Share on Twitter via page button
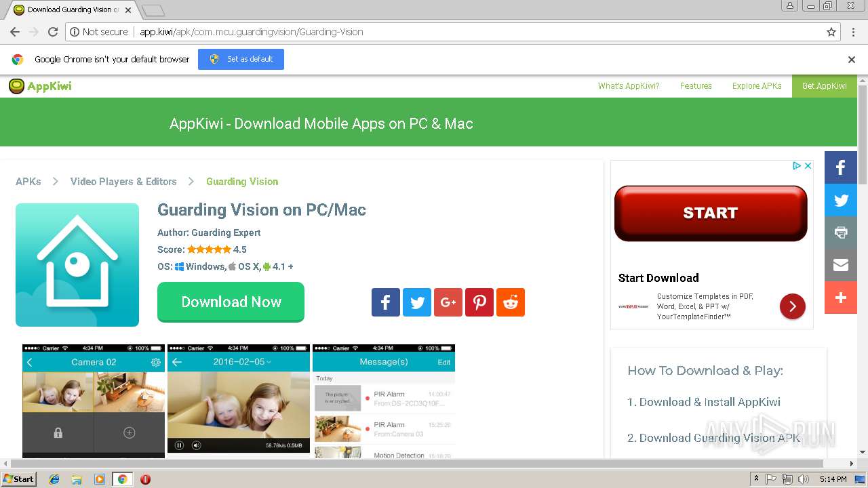Viewport: 868px width, 488px height. click(417, 302)
